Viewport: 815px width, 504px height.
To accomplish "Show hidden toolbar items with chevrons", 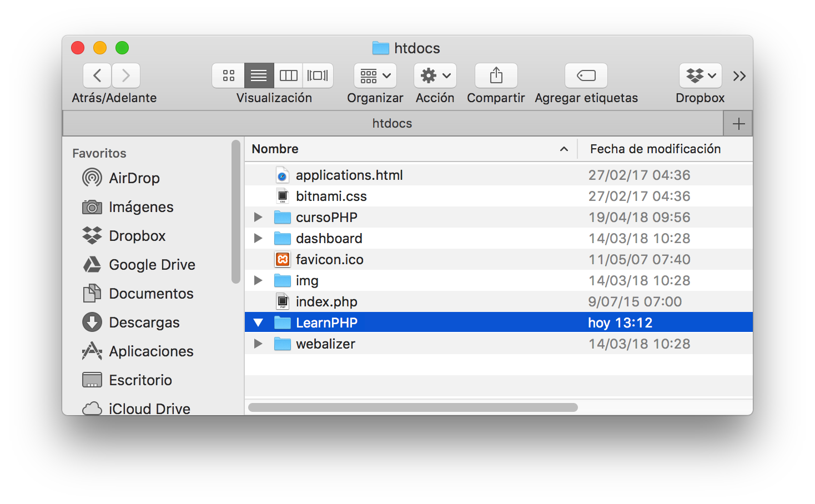I will (739, 76).
